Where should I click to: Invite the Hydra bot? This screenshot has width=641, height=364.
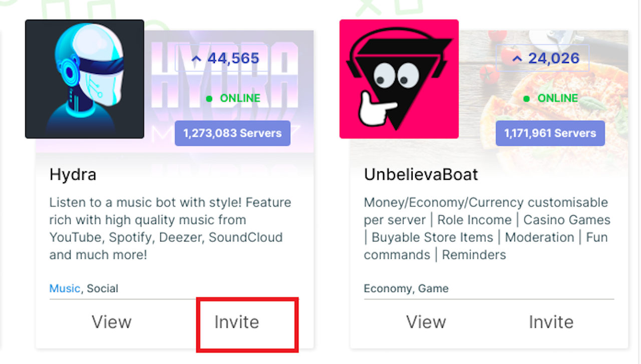236,322
